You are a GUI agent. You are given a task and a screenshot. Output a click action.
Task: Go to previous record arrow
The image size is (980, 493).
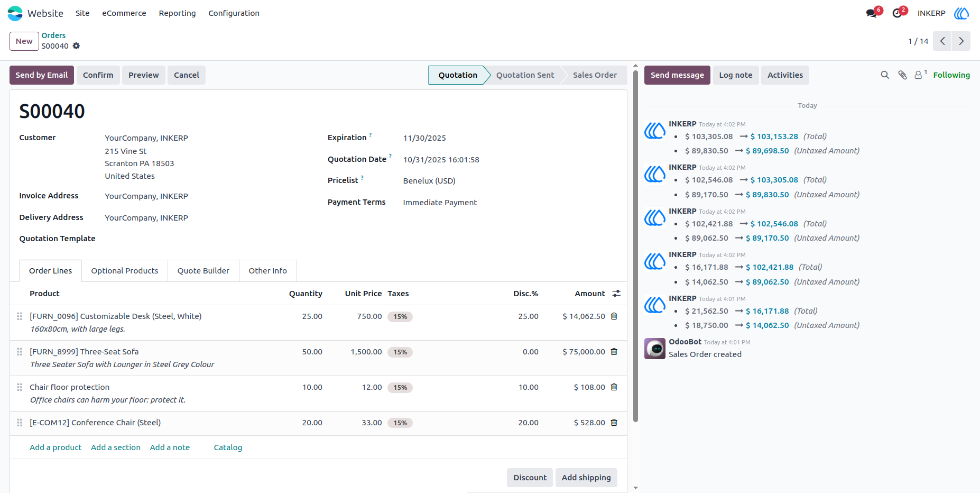point(942,41)
